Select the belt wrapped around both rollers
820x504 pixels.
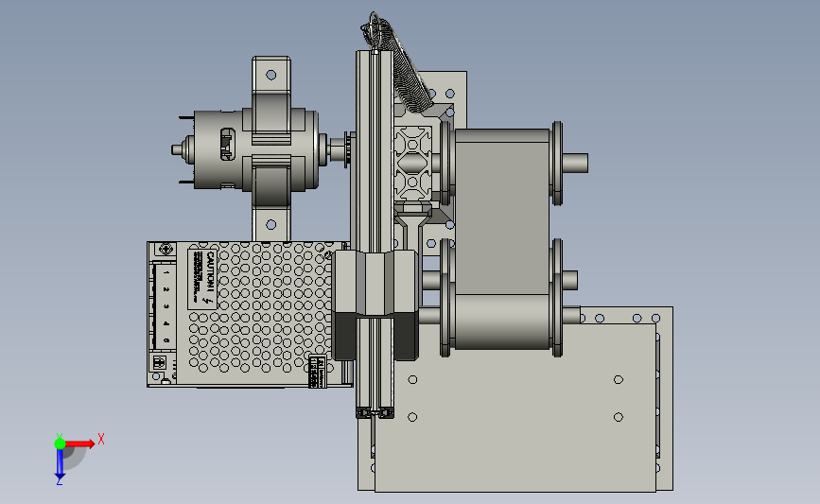tap(502, 238)
